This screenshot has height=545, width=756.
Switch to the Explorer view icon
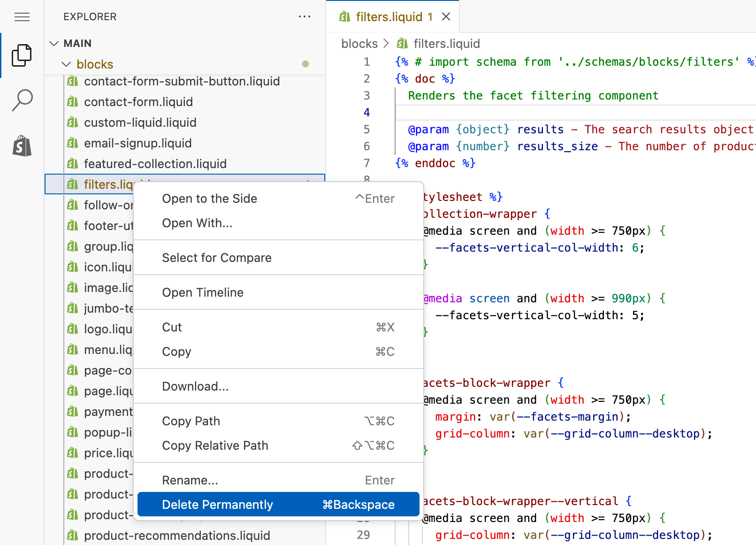(x=22, y=55)
